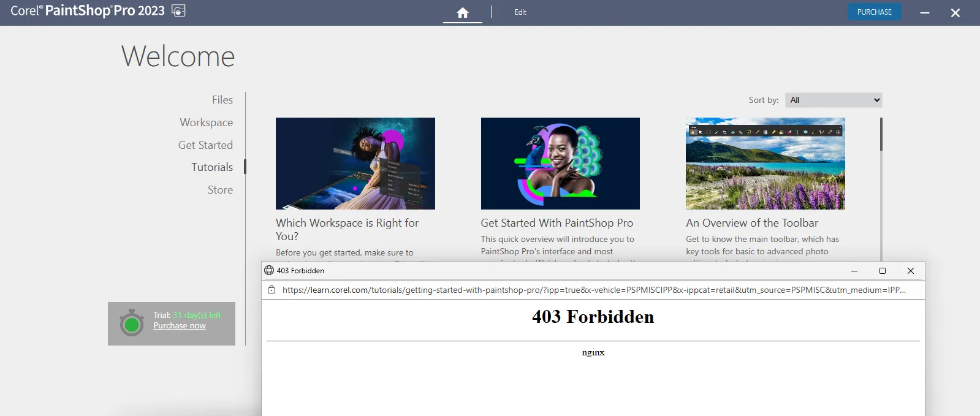Open the Home tab icon

[463, 12]
